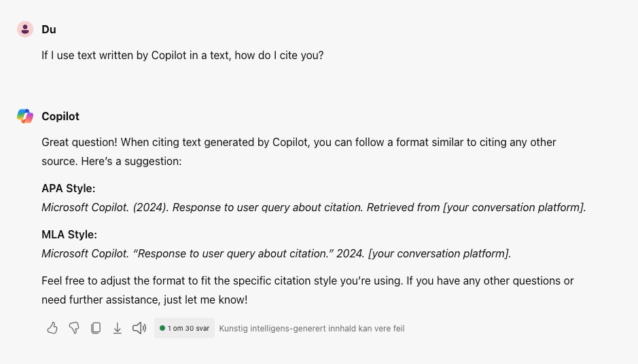Export the response with the download icon
Viewport: 638px width, 364px height.
coord(118,328)
